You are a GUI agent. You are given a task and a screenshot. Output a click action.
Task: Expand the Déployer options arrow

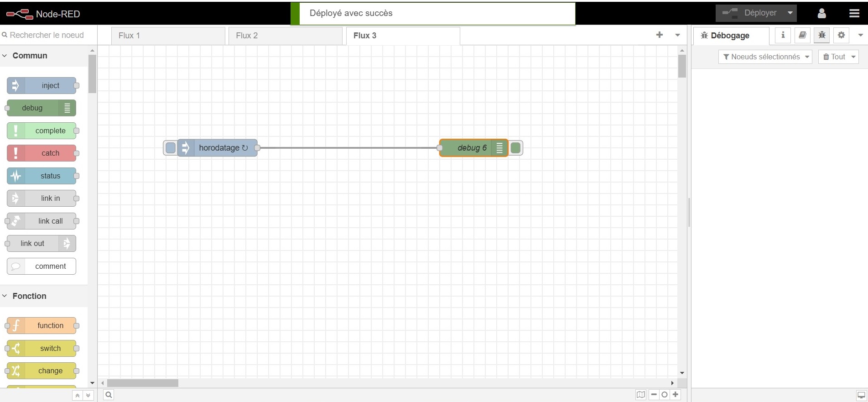tap(790, 13)
